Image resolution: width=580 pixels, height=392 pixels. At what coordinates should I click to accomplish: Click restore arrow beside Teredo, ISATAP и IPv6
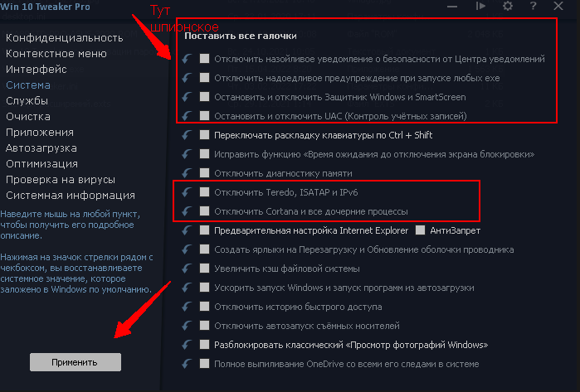(188, 192)
